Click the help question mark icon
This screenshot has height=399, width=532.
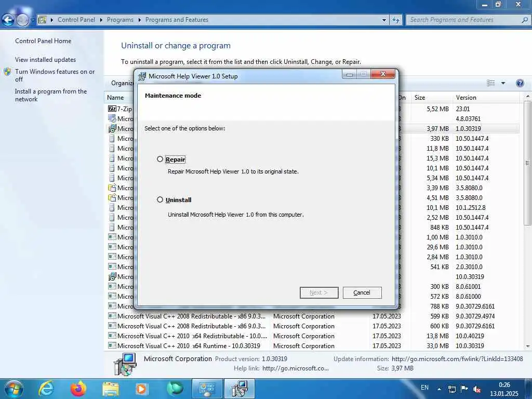520,83
